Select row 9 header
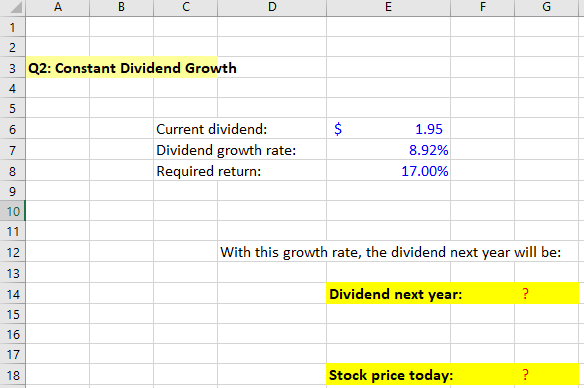The image size is (584, 388). 13,191
